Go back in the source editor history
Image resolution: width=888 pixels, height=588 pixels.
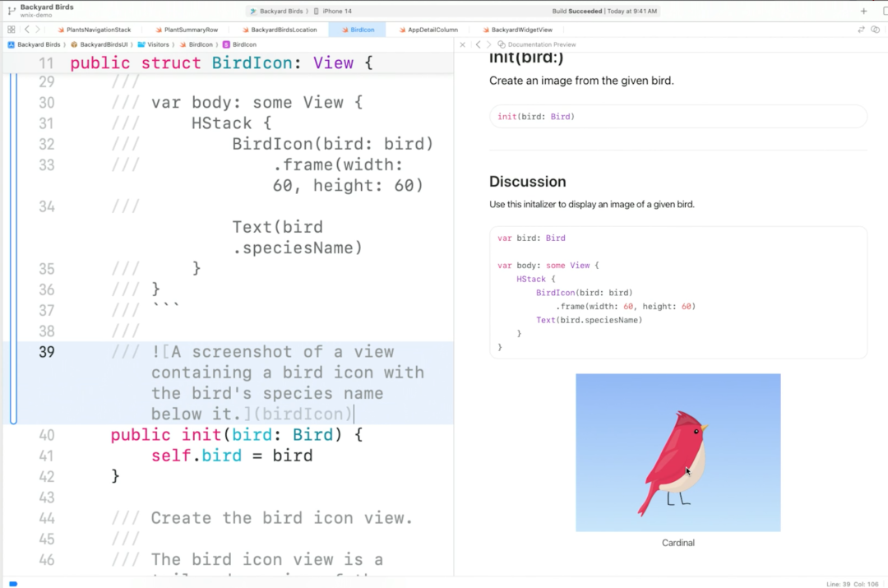pyautogui.click(x=26, y=30)
